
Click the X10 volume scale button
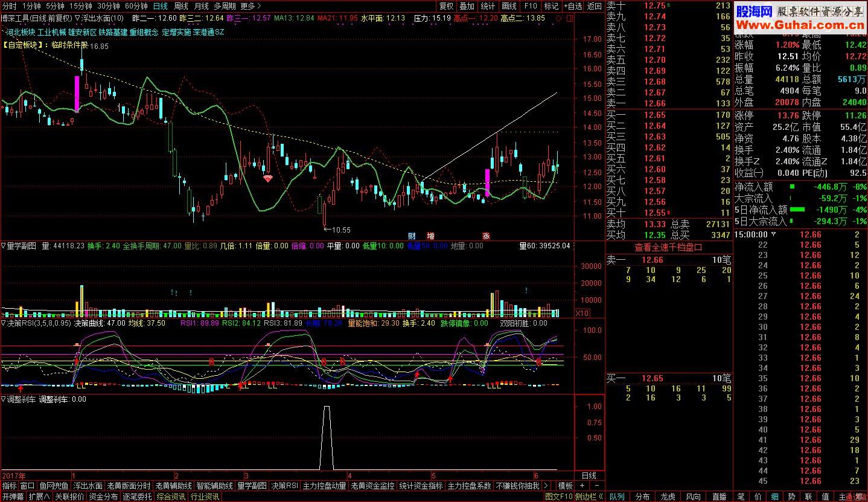(x=582, y=313)
